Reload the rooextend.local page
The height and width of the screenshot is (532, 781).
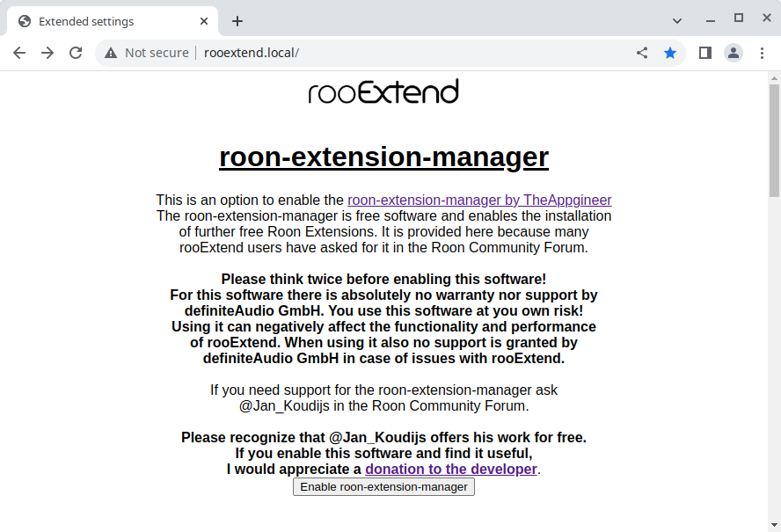click(76, 53)
